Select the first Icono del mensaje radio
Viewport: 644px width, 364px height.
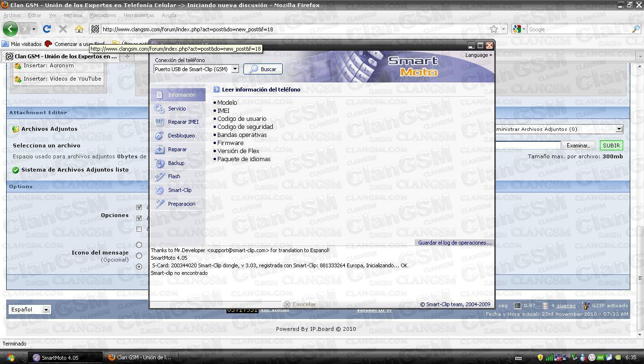pos(139,245)
